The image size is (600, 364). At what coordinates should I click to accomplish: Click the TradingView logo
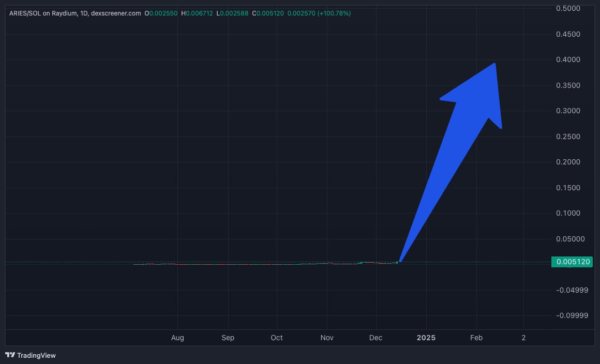[31, 355]
